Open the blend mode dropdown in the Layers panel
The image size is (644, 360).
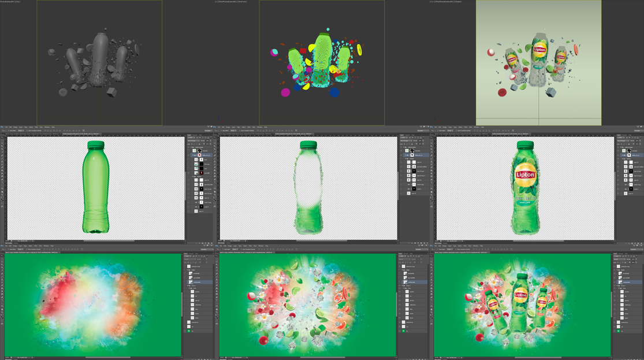pyautogui.click(x=194, y=140)
